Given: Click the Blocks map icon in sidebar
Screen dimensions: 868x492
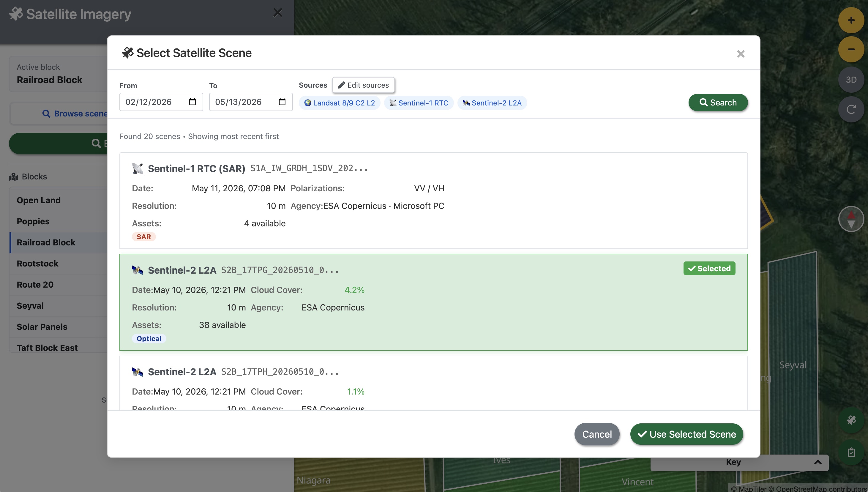Looking at the screenshot, I should tap(13, 177).
